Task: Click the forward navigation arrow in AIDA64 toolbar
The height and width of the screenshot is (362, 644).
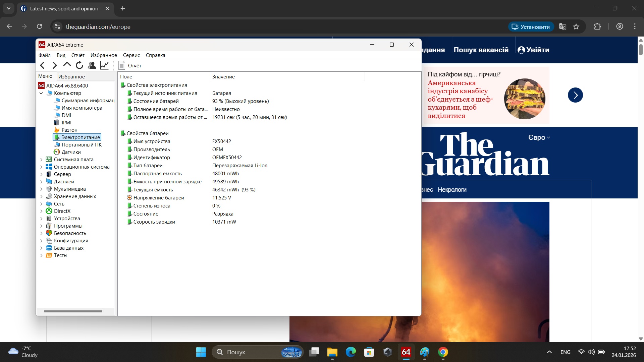Action: (54, 65)
